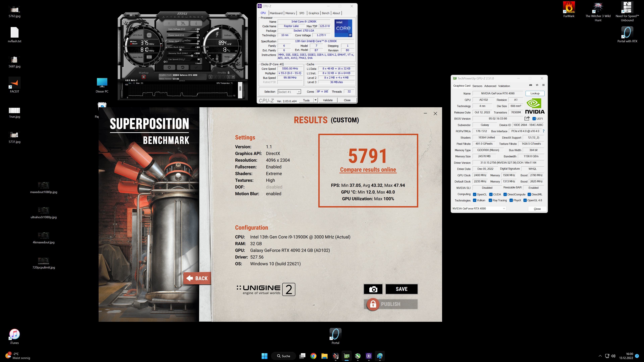Toggle the UEFI checkbox in GPU-Z
644x362 pixels.
[534, 119]
